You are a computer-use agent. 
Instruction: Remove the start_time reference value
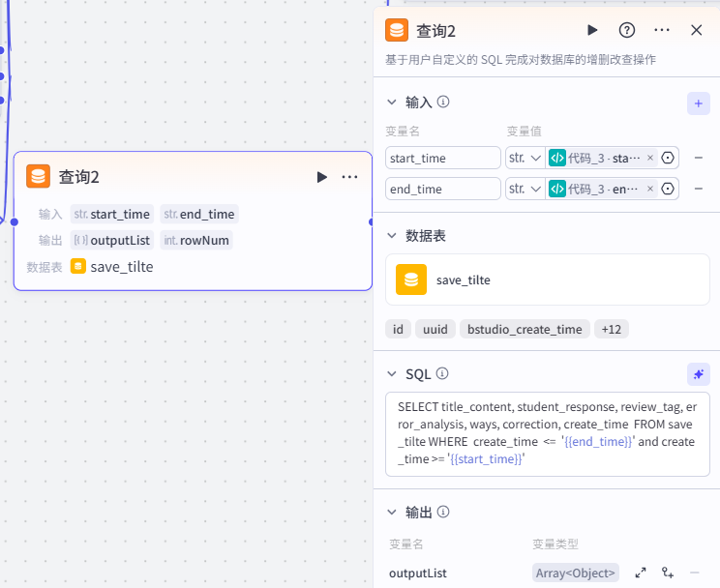[x=650, y=158]
